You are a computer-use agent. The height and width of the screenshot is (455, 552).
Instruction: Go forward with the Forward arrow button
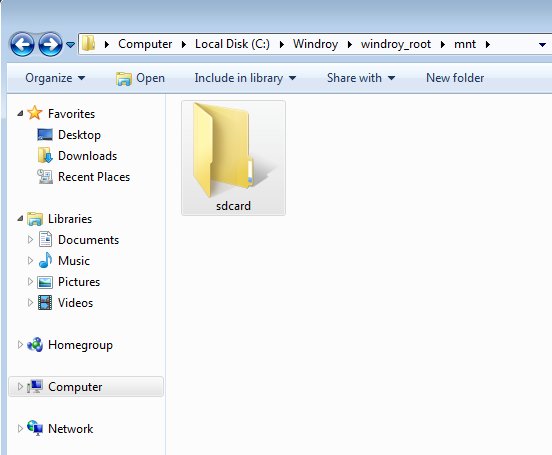(50, 44)
